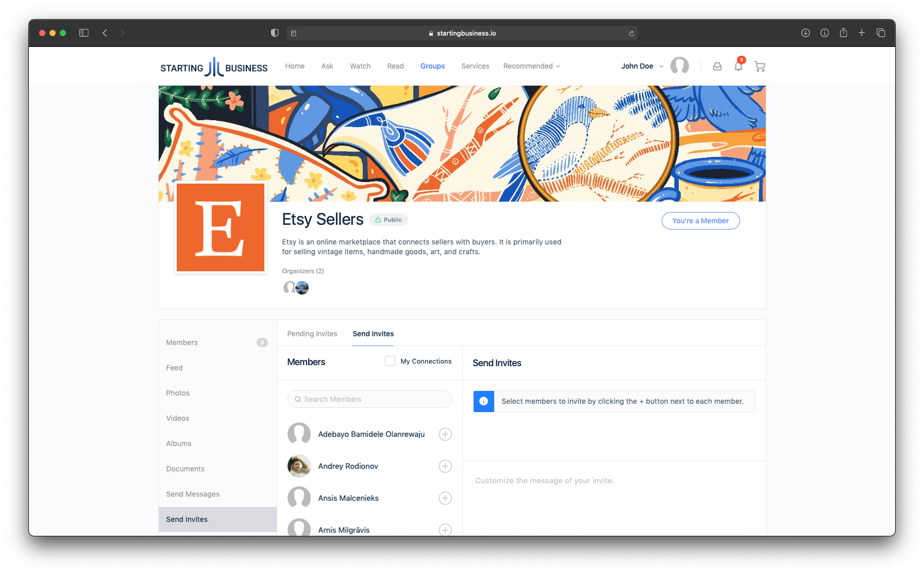Add Adebayo Bamidele Olanrewaju with plus button

click(445, 434)
